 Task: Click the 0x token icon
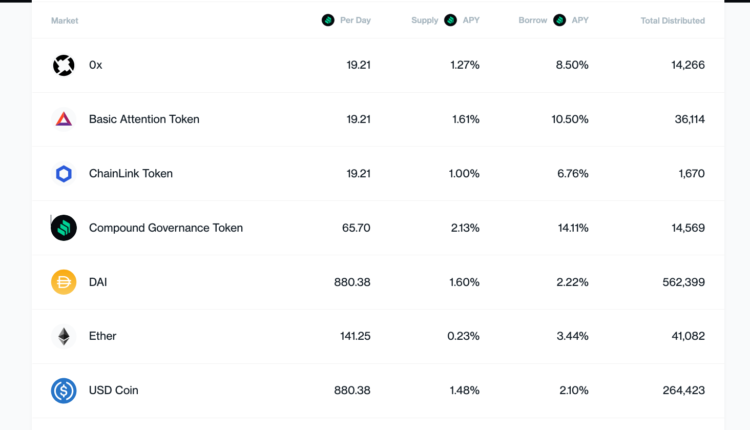(64, 65)
